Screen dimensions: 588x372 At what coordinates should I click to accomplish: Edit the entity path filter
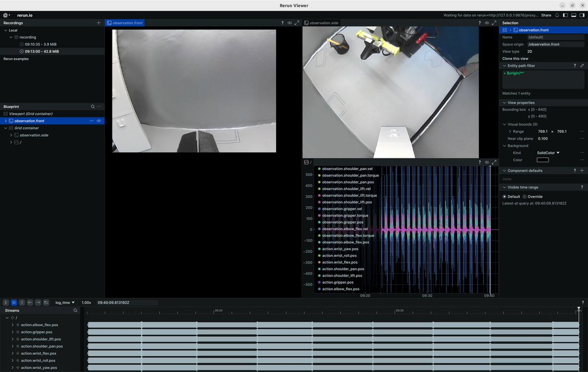point(582,66)
